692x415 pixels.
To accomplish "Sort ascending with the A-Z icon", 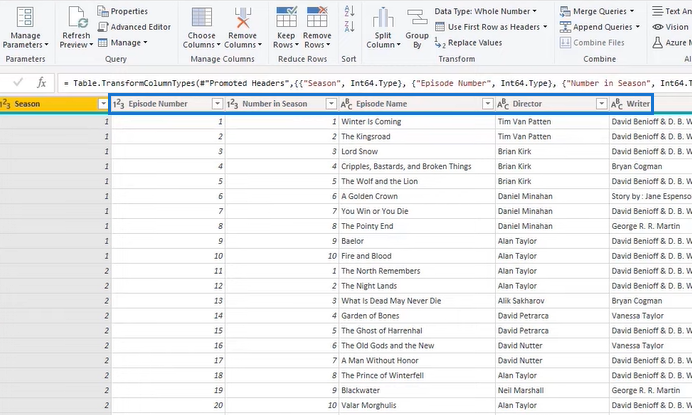I will (x=349, y=11).
